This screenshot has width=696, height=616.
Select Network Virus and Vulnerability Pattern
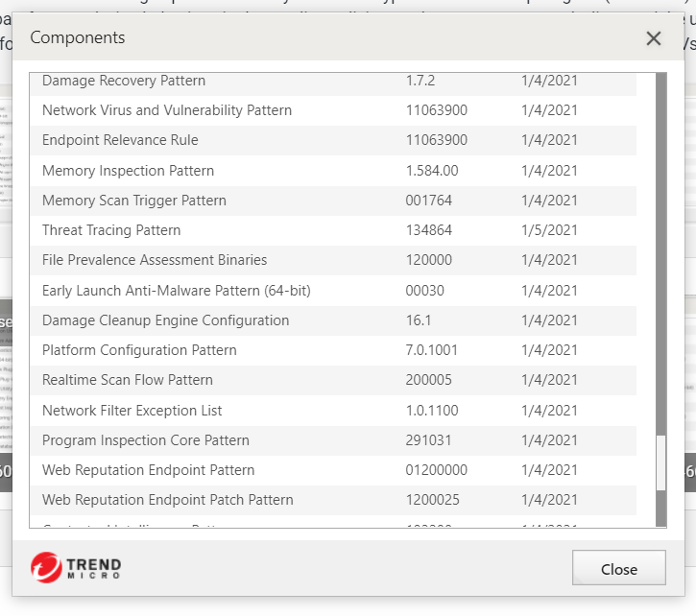coord(167,110)
